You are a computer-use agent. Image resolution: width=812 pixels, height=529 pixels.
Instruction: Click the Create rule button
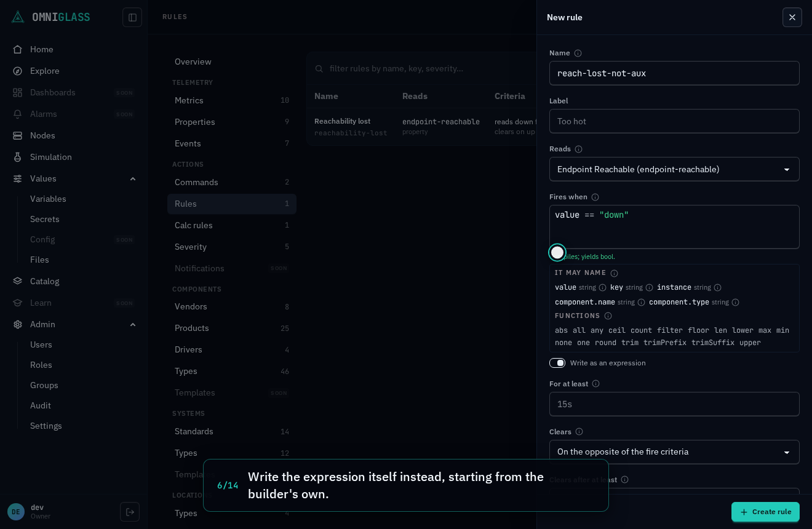(765, 512)
